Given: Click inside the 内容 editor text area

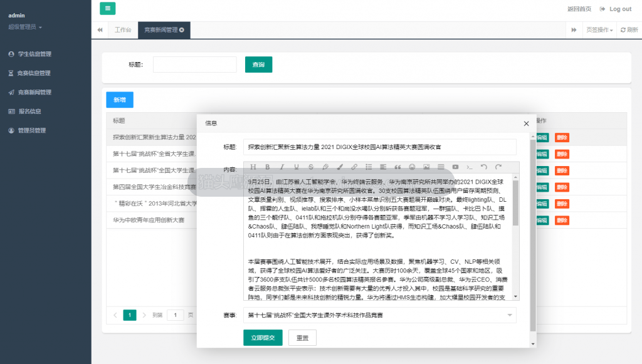Looking at the screenshot, I should pyautogui.click(x=377, y=237).
